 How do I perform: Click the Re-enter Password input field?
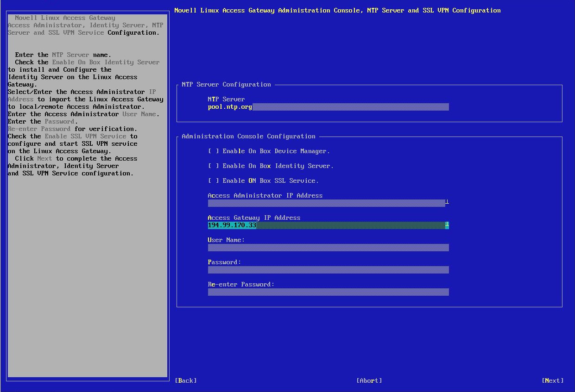click(328, 292)
